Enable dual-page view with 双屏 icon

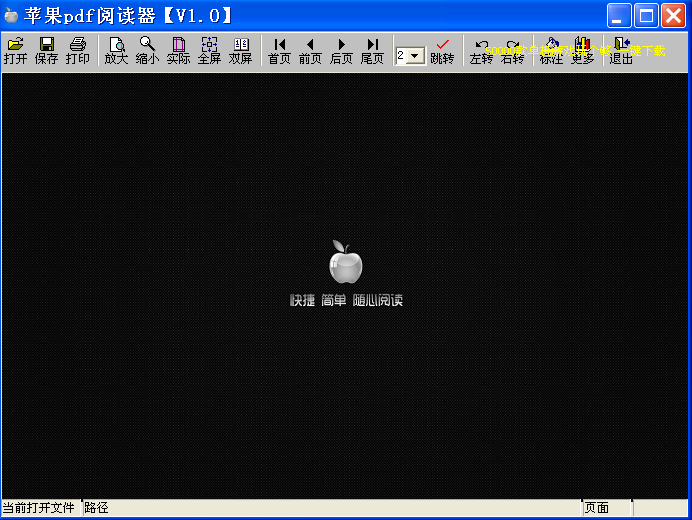[241, 51]
